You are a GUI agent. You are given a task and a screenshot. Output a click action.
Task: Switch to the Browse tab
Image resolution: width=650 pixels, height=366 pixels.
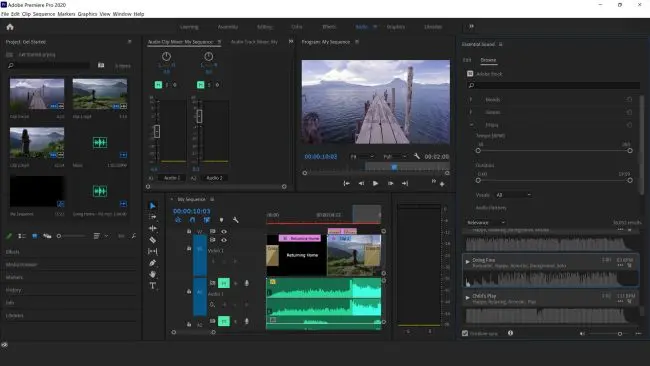coord(488,60)
